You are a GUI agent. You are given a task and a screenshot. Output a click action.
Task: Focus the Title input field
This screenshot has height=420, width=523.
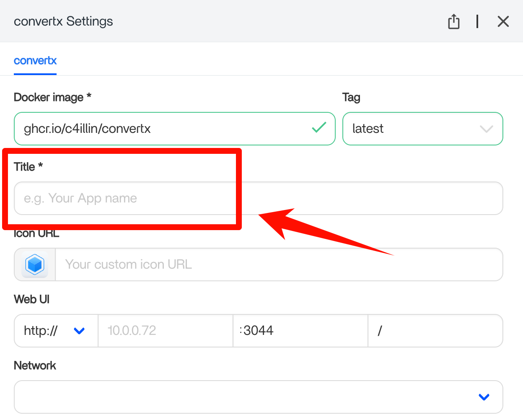tap(258, 198)
